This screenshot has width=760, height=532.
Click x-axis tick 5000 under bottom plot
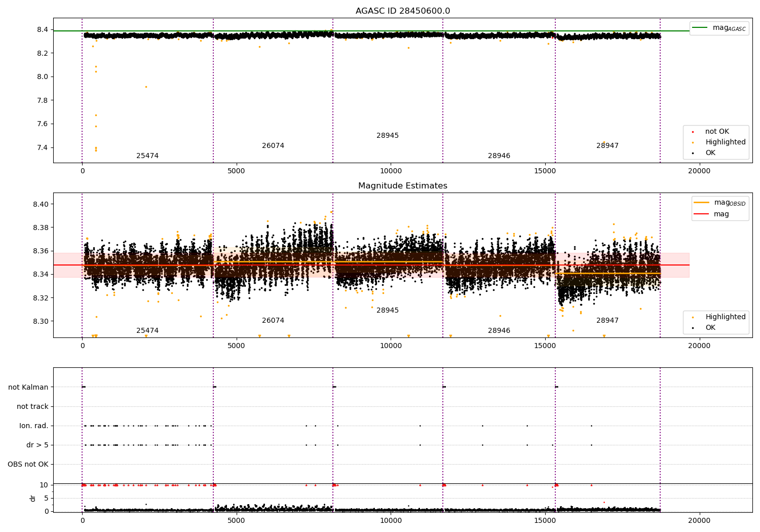237,520
